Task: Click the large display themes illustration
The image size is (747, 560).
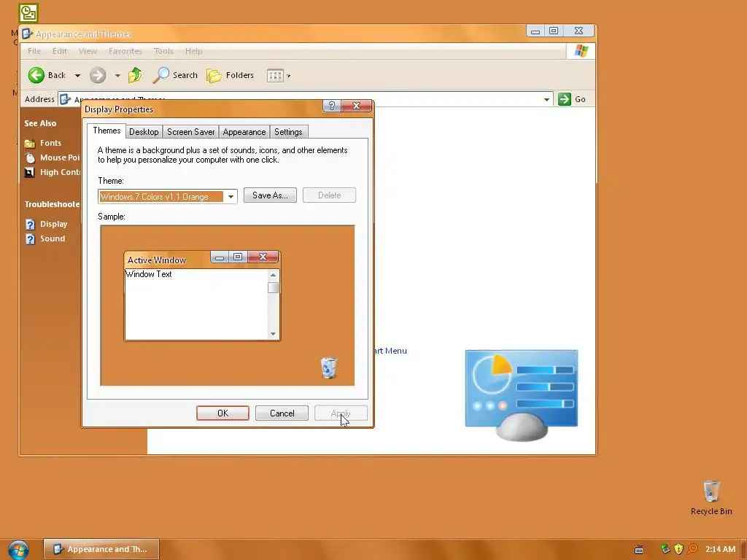Action: pyautogui.click(x=522, y=395)
